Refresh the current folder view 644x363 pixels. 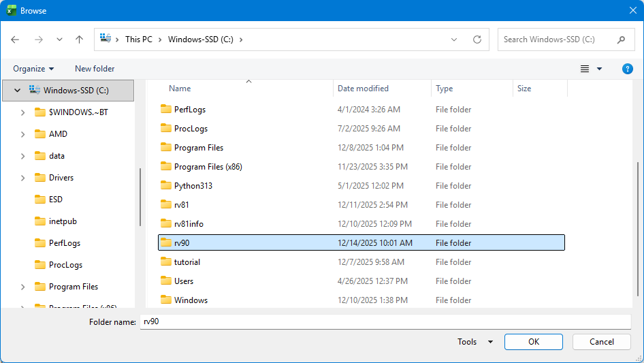click(477, 40)
